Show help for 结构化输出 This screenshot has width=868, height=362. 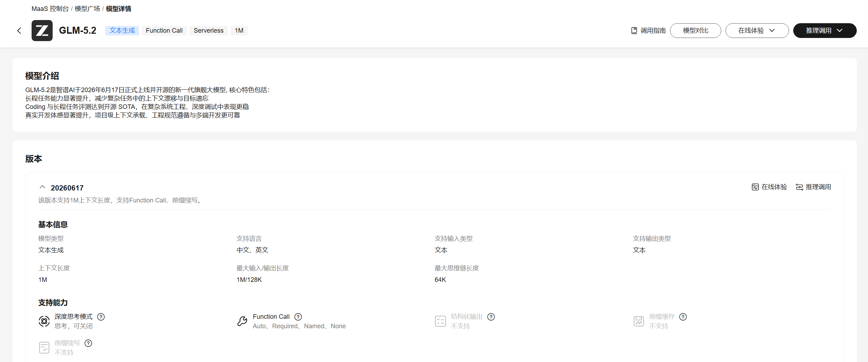[x=491, y=317]
